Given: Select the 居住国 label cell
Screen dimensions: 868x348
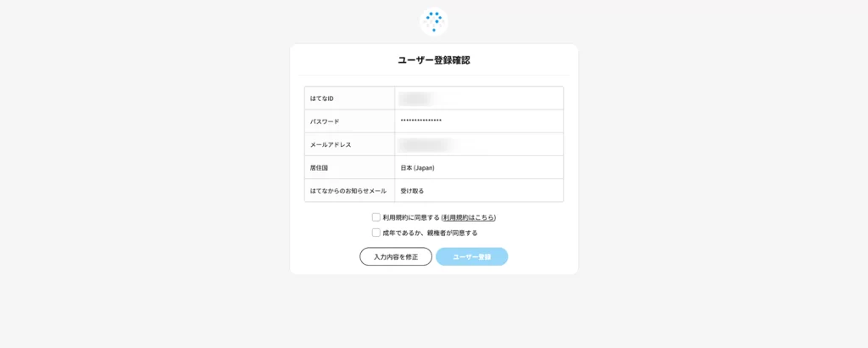Looking at the screenshot, I should pos(350,167).
